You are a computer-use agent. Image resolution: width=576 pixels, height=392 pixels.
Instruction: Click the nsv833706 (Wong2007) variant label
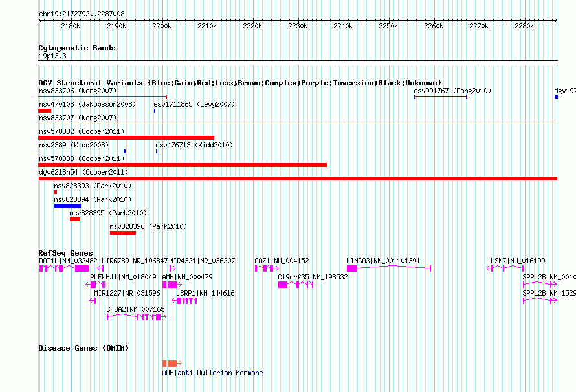[78, 91]
